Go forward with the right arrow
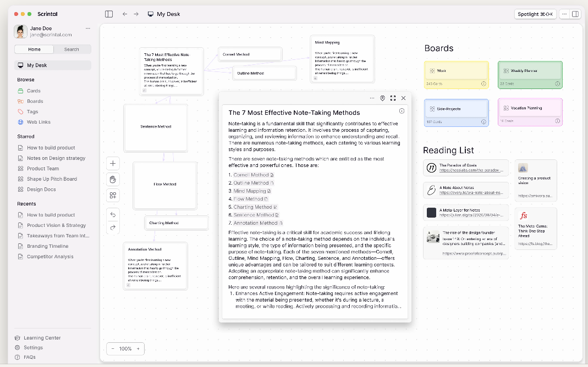 tap(136, 14)
